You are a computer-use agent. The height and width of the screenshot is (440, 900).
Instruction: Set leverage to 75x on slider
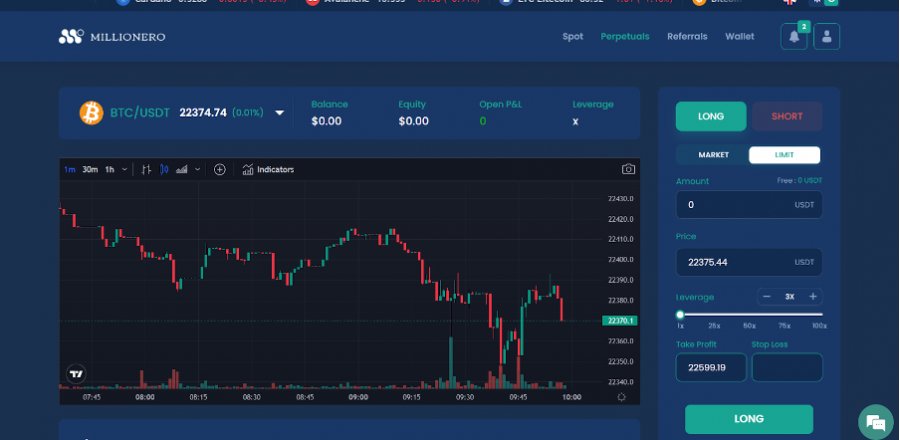(784, 326)
